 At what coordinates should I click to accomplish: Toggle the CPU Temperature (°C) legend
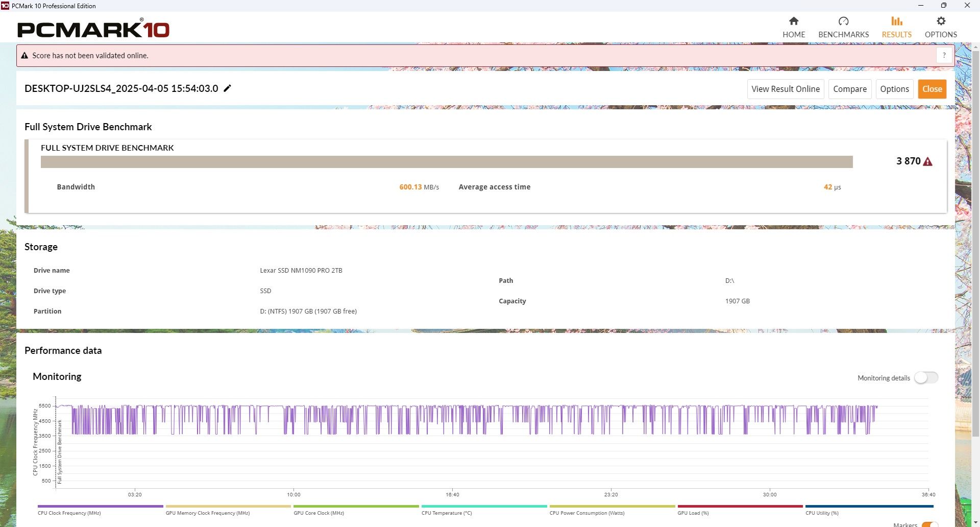(484, 510)
